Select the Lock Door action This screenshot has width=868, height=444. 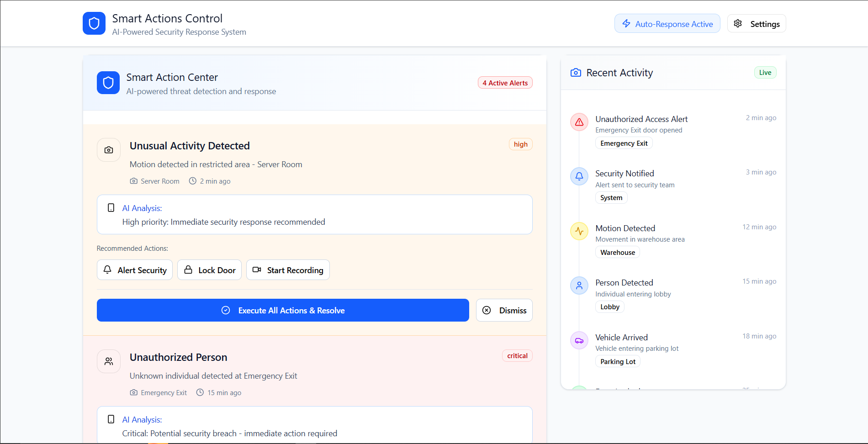210,270
